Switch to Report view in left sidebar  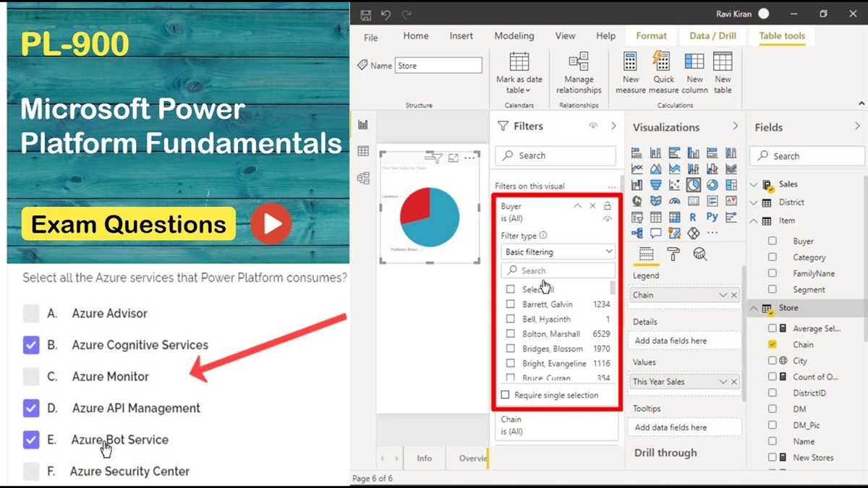(x=363, y=124)
